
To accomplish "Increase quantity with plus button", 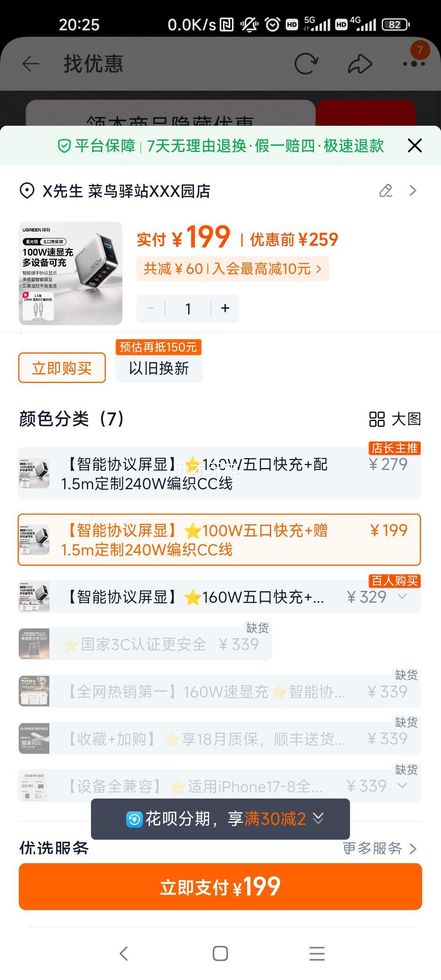I will (x=225, y=308).
